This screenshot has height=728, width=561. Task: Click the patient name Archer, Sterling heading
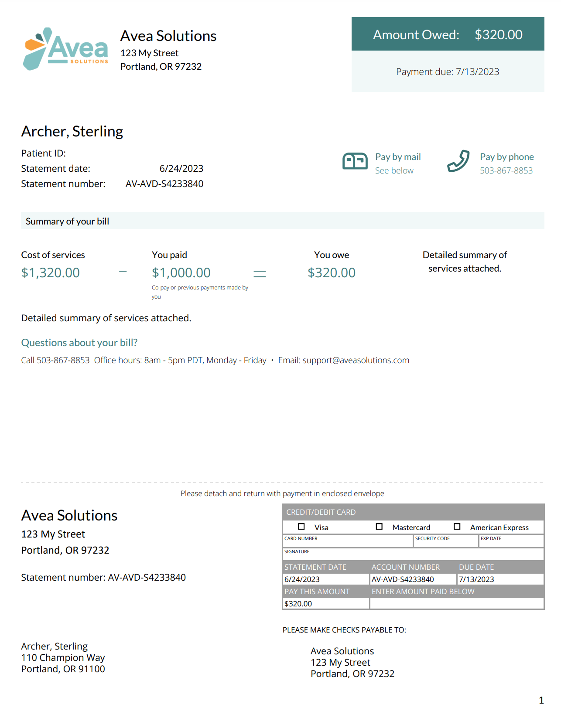[x=72, y=131]
